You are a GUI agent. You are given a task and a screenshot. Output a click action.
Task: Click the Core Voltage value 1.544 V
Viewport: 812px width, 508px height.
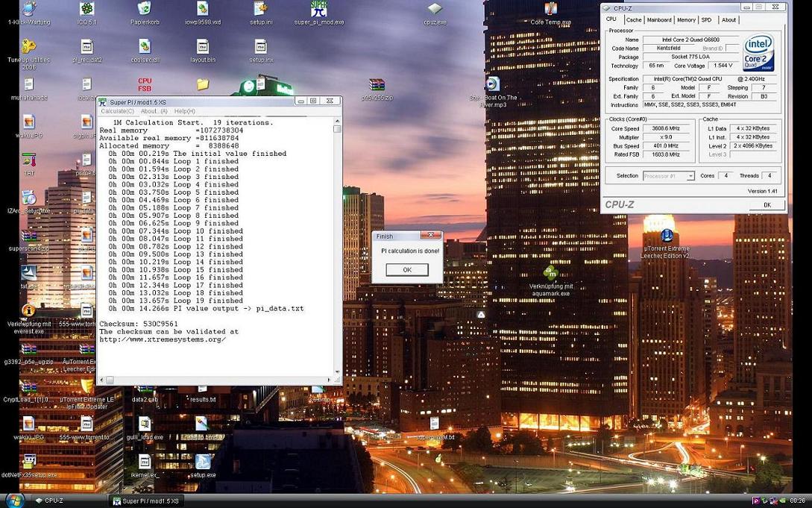pos(723,66)
